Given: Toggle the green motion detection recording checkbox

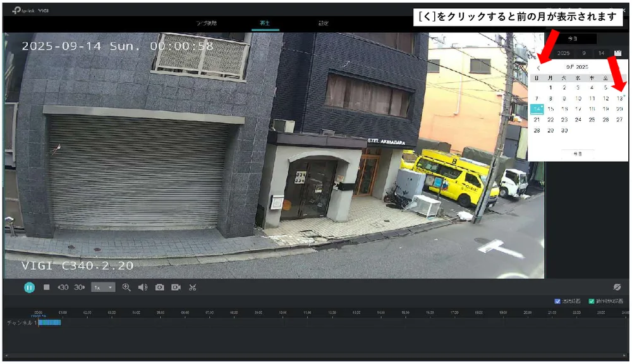Looking at the screenshot, I should coord(592,301).
